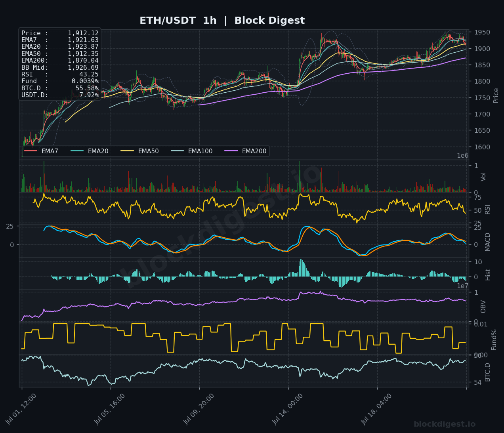This screenshot has height=433, width=504.
Task: Click the OBV panel axis label
Action: [483, 307]
